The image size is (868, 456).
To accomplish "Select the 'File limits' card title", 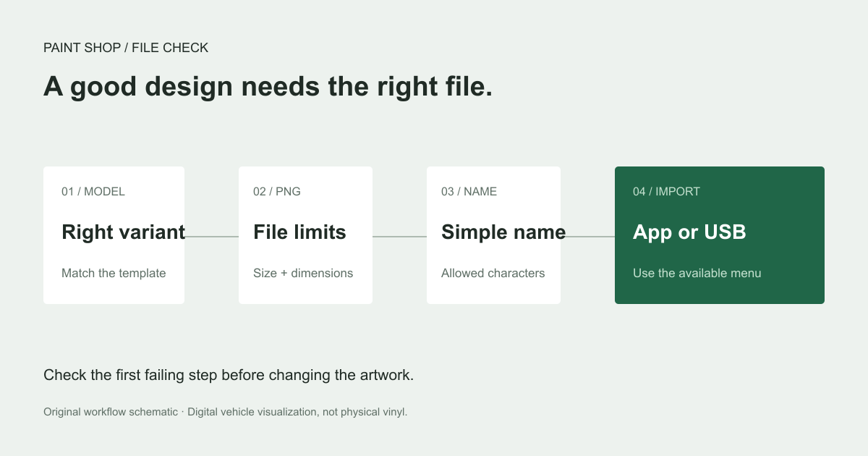I will click(x=299, y=232).
